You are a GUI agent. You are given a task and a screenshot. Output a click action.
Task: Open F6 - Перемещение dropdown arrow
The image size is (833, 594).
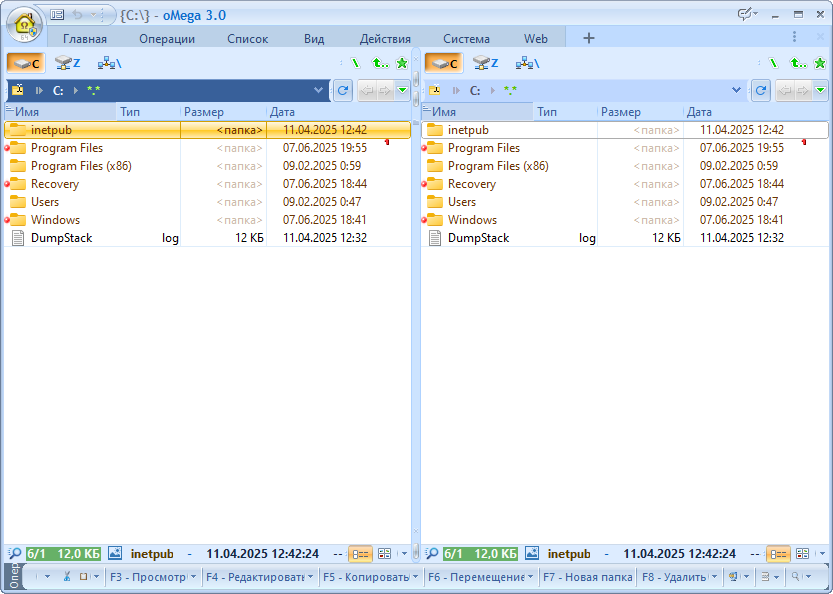[530, 577]
